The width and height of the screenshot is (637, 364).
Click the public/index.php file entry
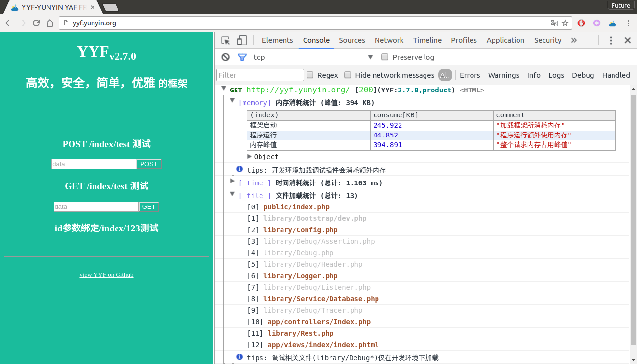coord(296,207)
